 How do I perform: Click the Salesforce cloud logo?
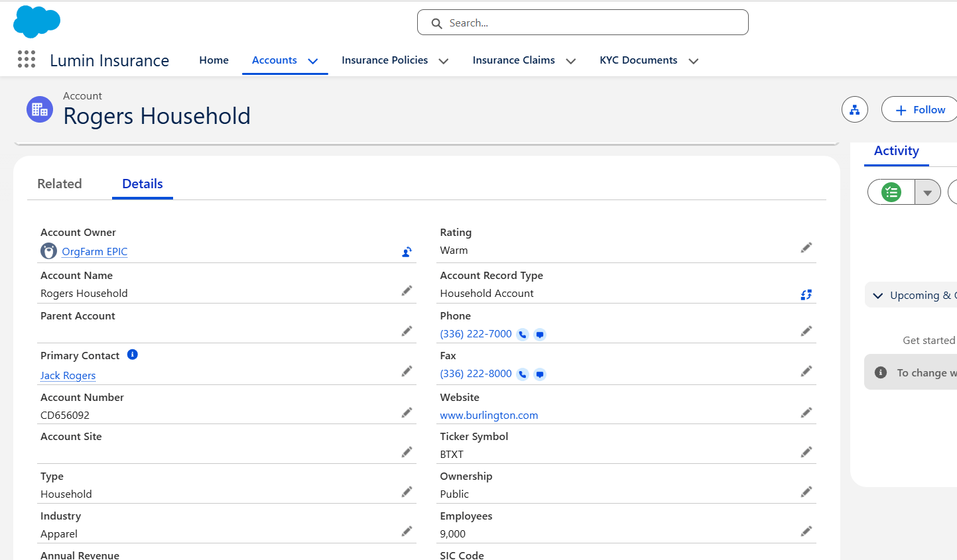37,21
